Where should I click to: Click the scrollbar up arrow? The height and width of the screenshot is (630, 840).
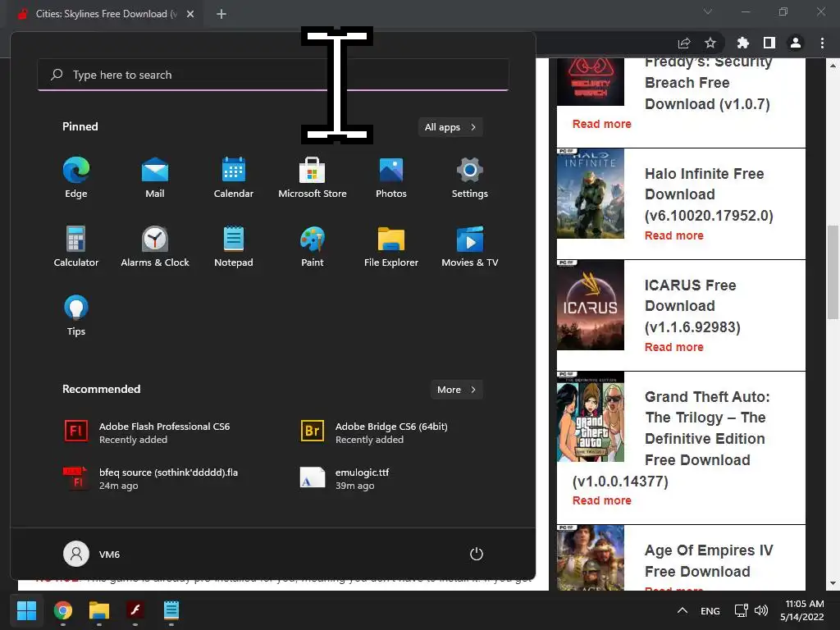click(x=833, y=66)
